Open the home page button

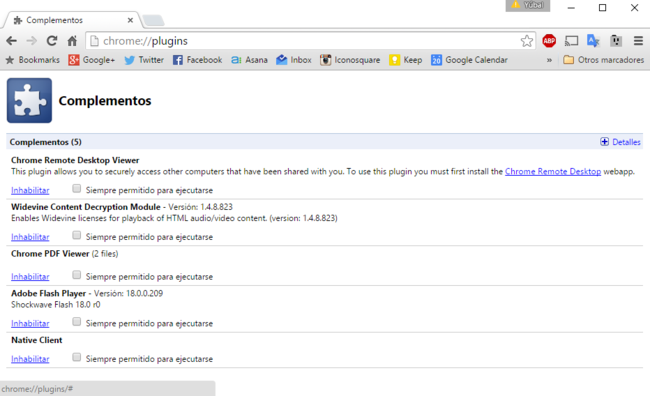72,41
